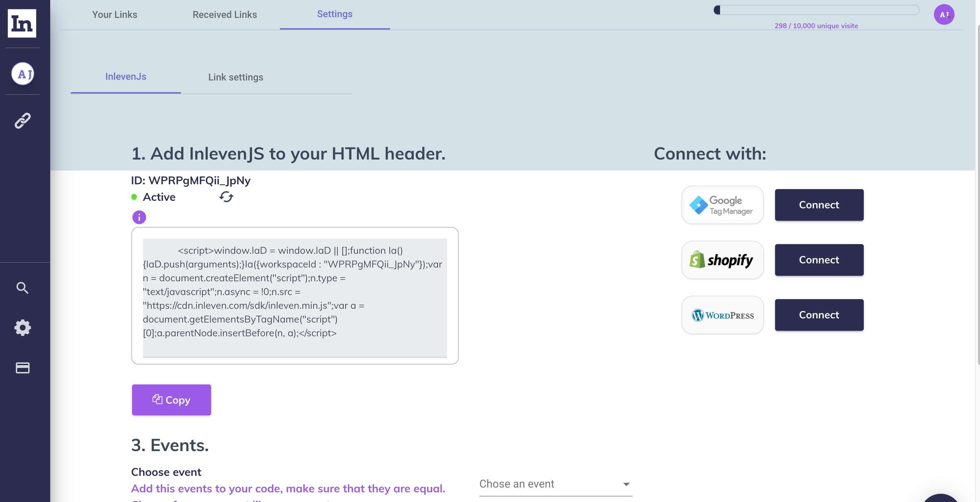Viewport: 980px width, 502px height.
Task: Open the billing card icon in sidebar
Action: point(22,368)
